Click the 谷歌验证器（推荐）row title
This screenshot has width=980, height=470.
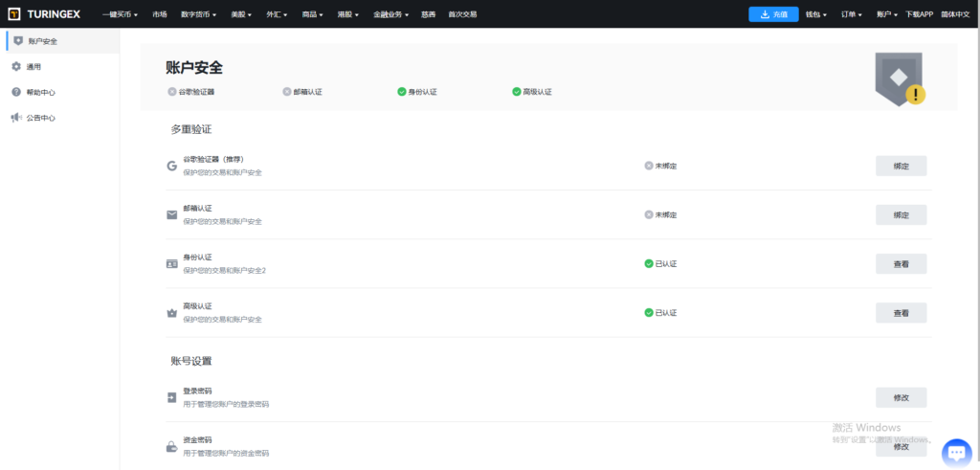(212, 159)
